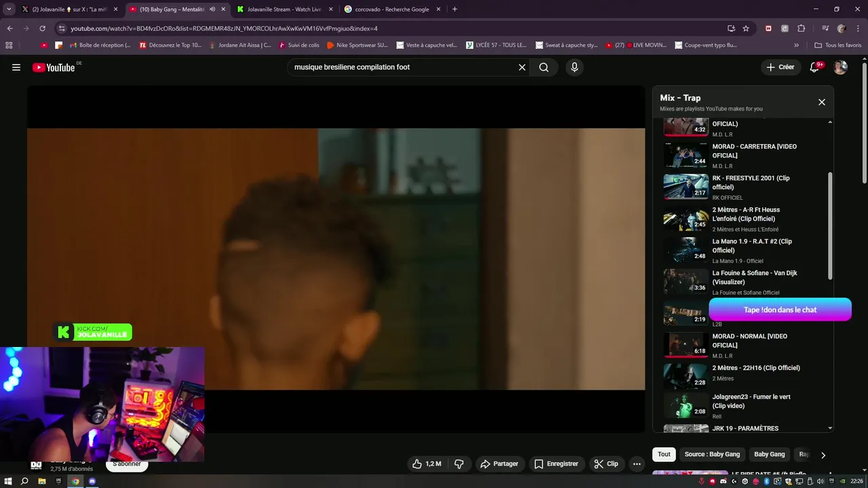The width and height of the screenshot is (868, 488).
Task: Open the tab search dropdown arrow
Action: (9, 9)
